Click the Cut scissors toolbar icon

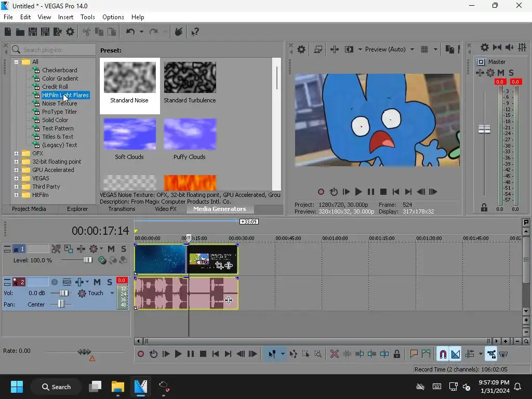point(87,32)
